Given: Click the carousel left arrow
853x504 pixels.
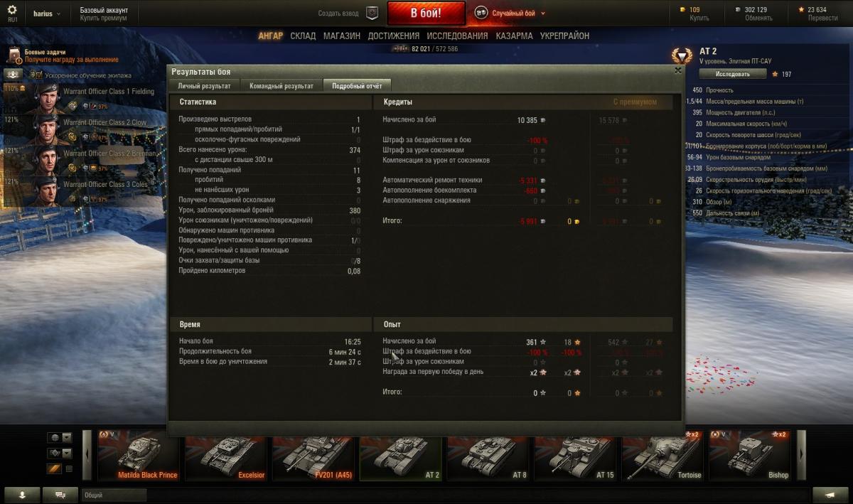Looking at the screenshot, I should (88, 454).
